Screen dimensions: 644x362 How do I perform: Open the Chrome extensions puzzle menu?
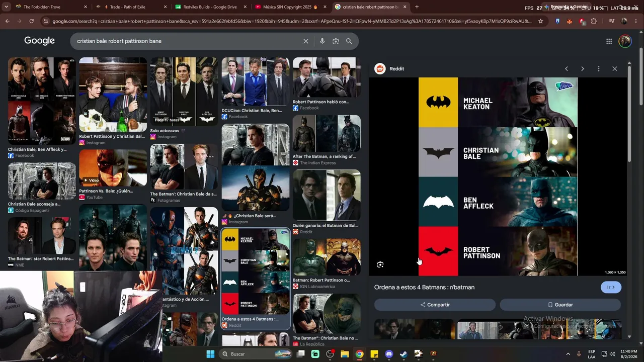(x=594, y=21)
